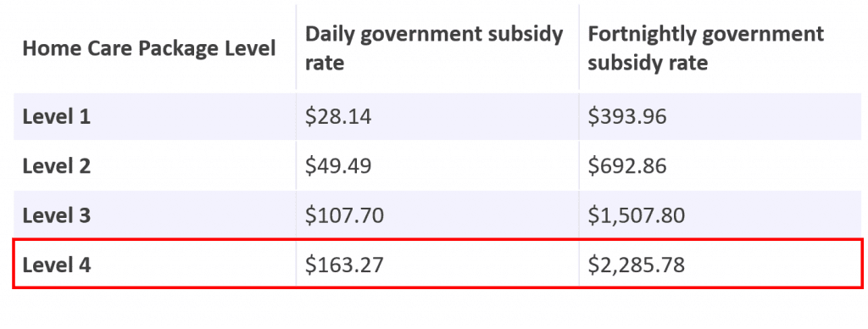868x329 pixels.
Task: Click the word 'Fortnightly' in the header
Action: coord(641,35)
